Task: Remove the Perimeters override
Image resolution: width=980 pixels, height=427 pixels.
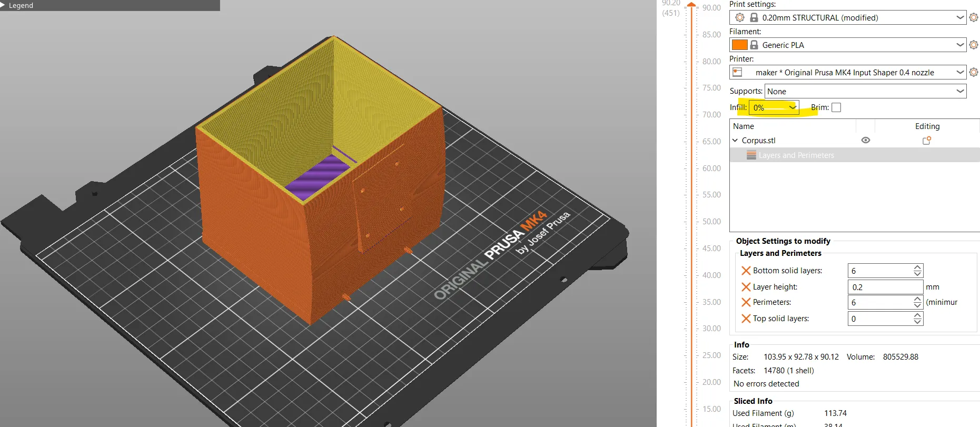Action: [x=746, y=302]
